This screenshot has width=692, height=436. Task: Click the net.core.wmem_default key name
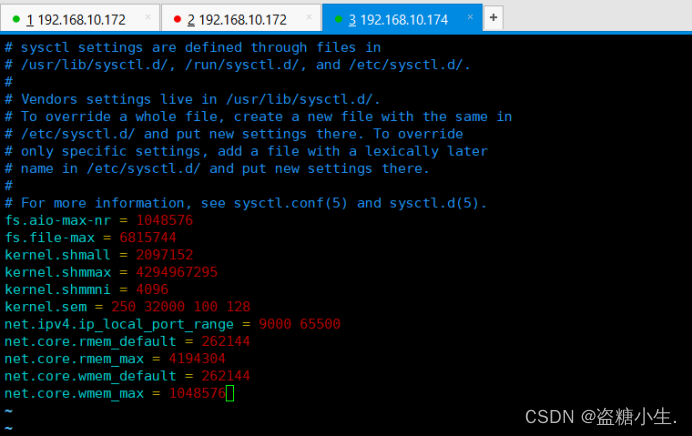(90, 376)
